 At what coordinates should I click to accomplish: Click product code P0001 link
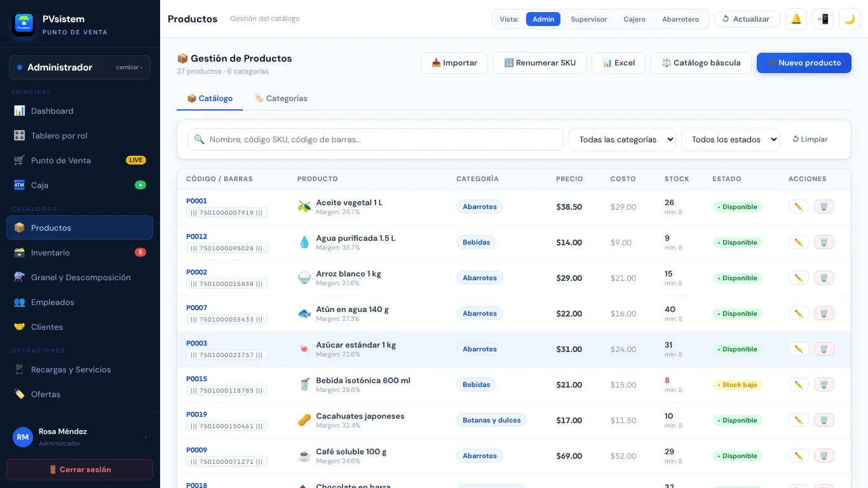tap(196, 201)
